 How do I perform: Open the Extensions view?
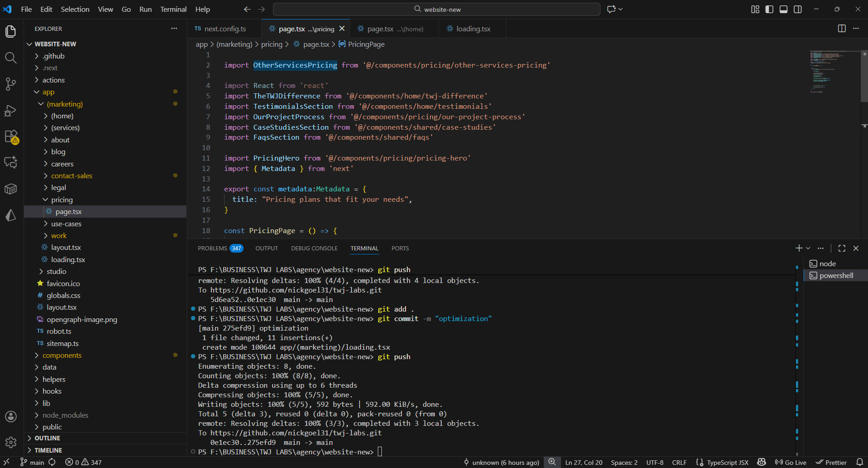pyautogui.click(x=10, y=136)
